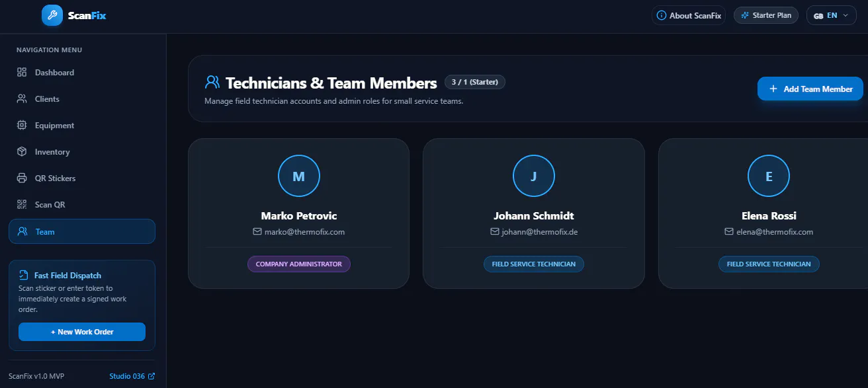The image size is (868, 388).
Task: Click the Team users icon in sidebar
Action: click(22, 231)
